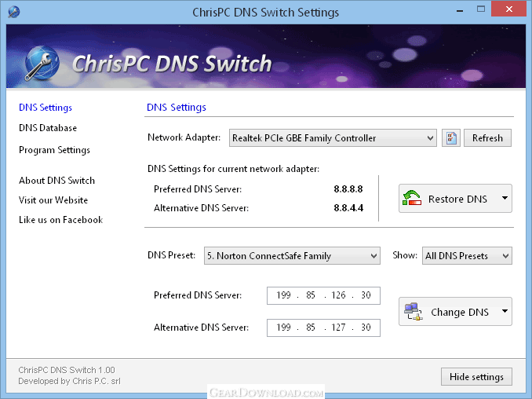Minimize the ChrisPC DNS Switch window
532x399 pixels.
[x=460, y=10]
